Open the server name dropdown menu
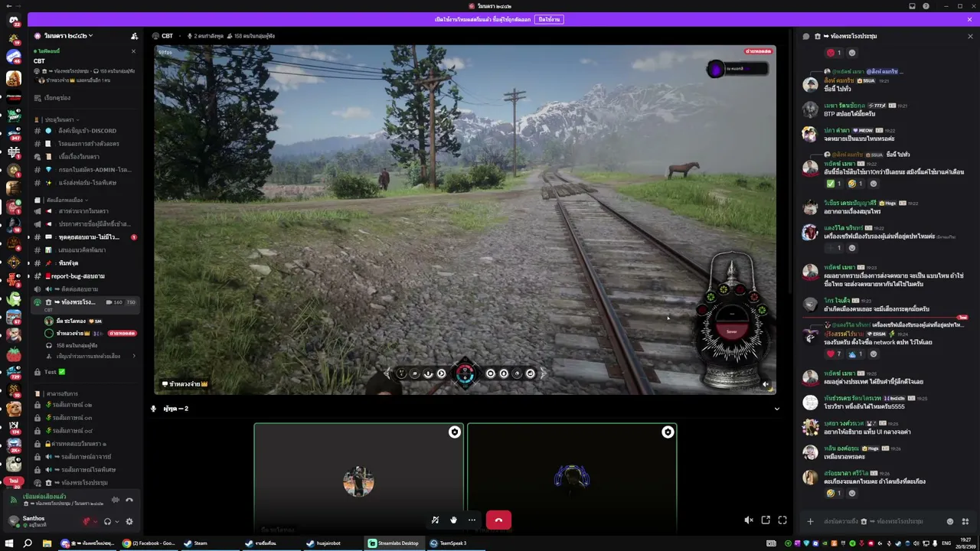This screenshot has width=980, height=551. 68,36
